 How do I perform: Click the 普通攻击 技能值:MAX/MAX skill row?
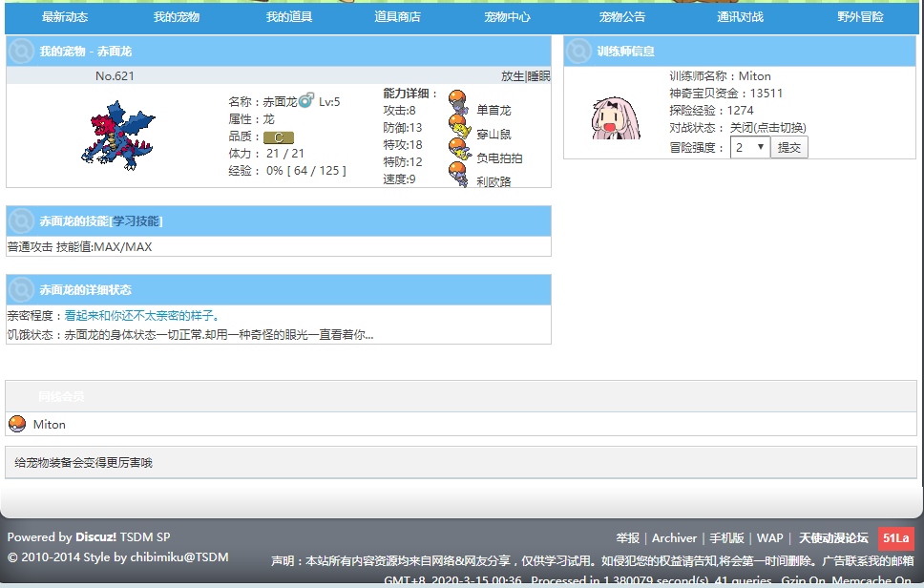[79, 247]
